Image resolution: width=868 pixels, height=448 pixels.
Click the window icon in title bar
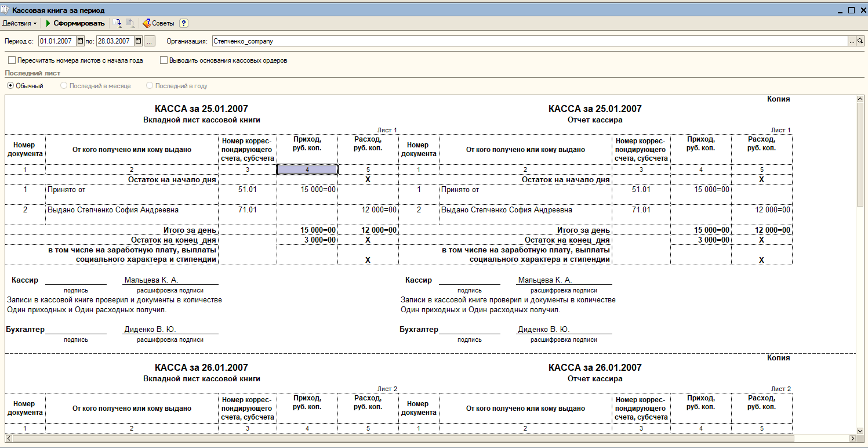coord(6,10)
